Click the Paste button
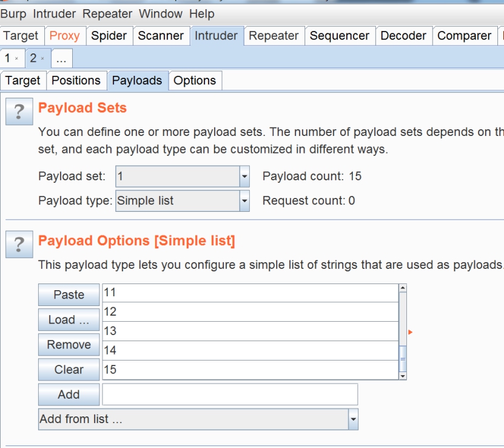Viewport: 504px width, 448px height. pos(69,294)
